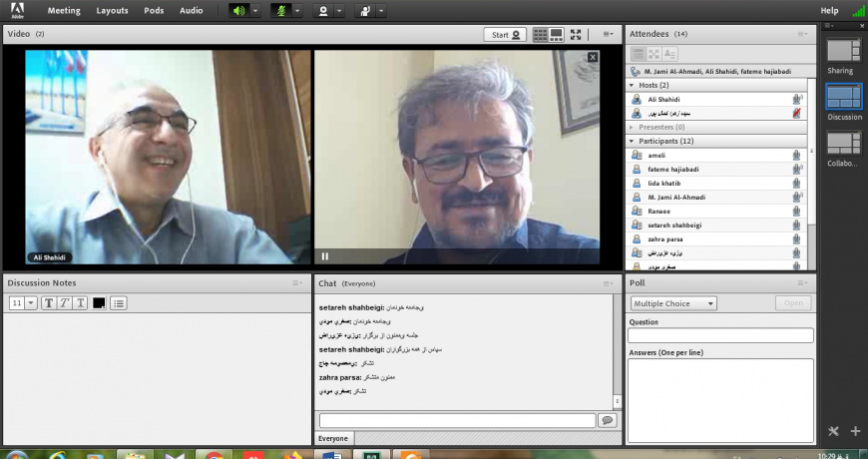Click the phone icon beside active speakers list
The image size is (868, 459).
click(635, 72)
